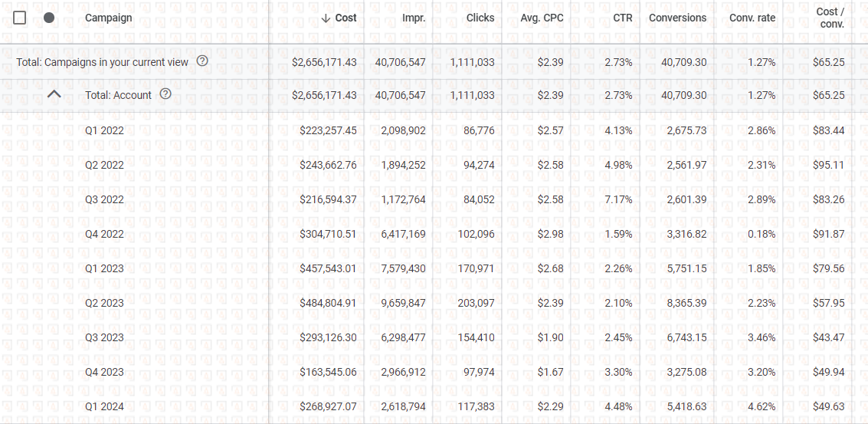This screenshot has height=424, width=868.
Task: Sort by the CTR column header
Action: tap(623, 18)
